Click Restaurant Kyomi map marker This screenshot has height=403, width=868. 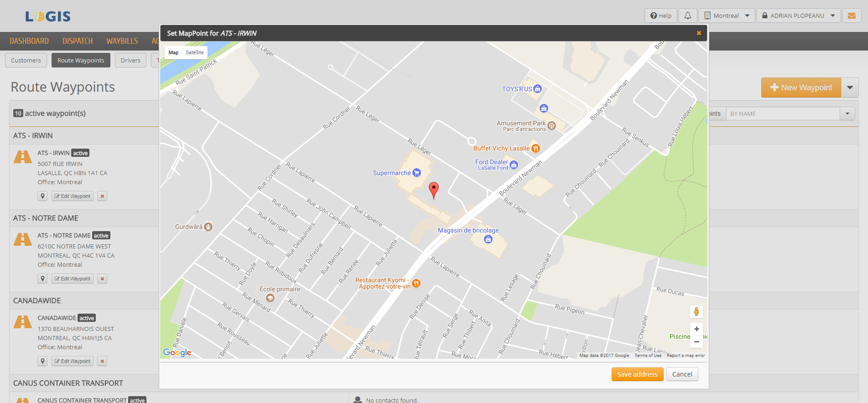click(416, 284)
